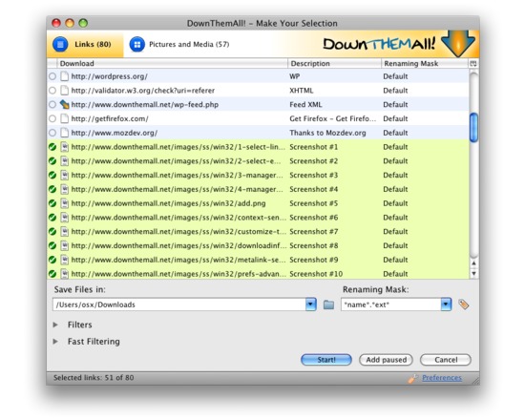Uncheck the Screenshot #2 green checkmark
Image resolution: width=525 pixels, height=420 pixels.
pos(52,161)
